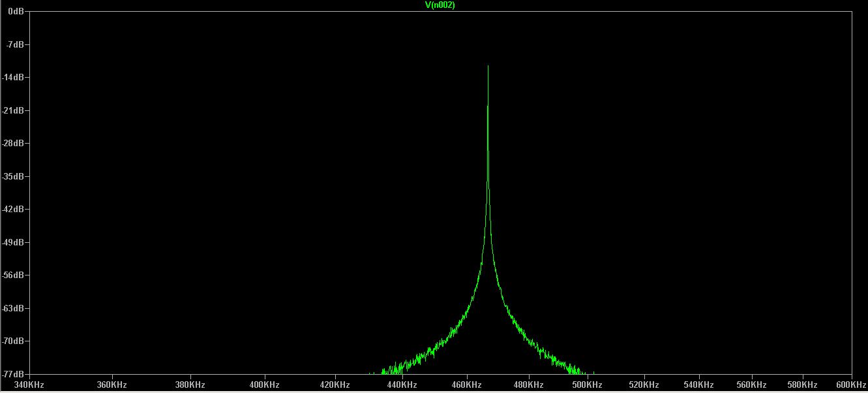This screenshot has width=868, height=393.
Task: Click the -35dB axis label
Action: pos(14,176)
